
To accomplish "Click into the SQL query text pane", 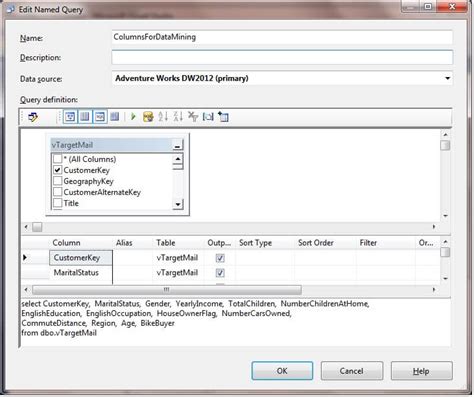I will point(235,322).
